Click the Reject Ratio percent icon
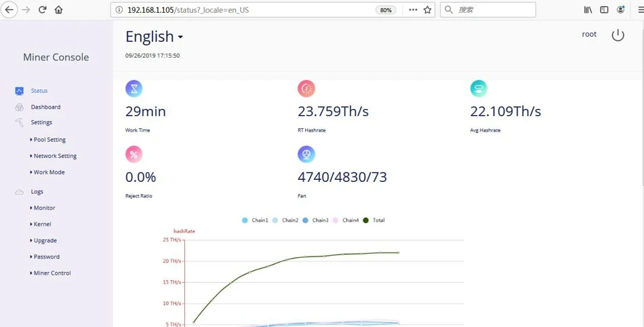The height and width of the screenshot is (327, 644). coord(134,155)
